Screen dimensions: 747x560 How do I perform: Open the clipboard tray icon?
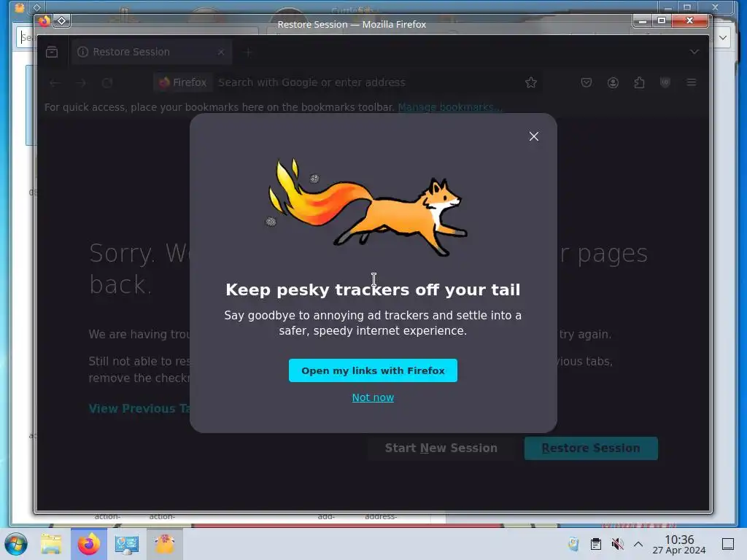[x=595, y=544]
